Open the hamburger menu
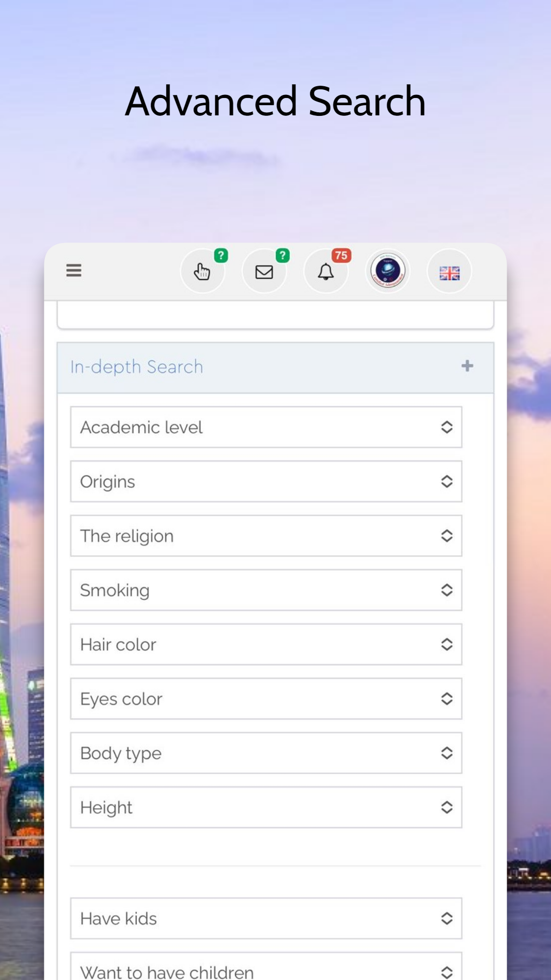This screenshot has width=551, height=980. pyautogui.click(x=73, y=271)
